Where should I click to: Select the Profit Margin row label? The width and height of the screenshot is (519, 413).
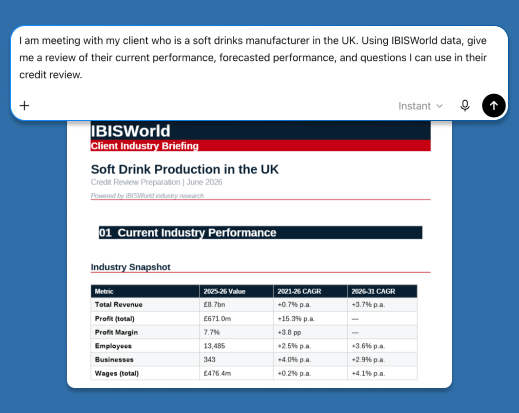116,332
